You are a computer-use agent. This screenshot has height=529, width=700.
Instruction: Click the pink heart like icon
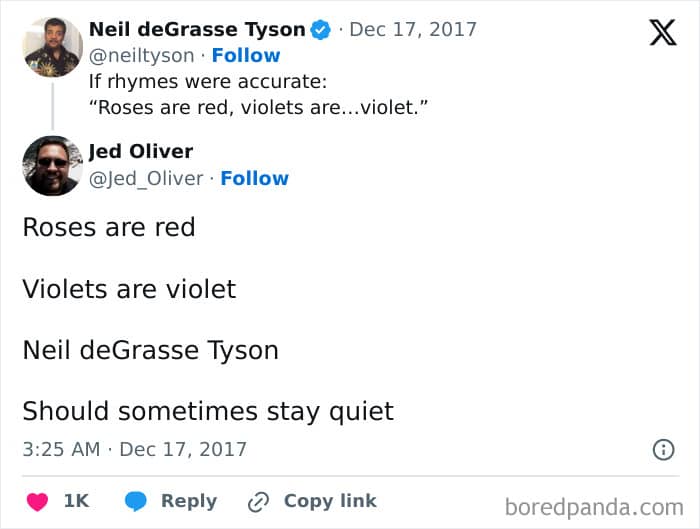coord(37,501)
